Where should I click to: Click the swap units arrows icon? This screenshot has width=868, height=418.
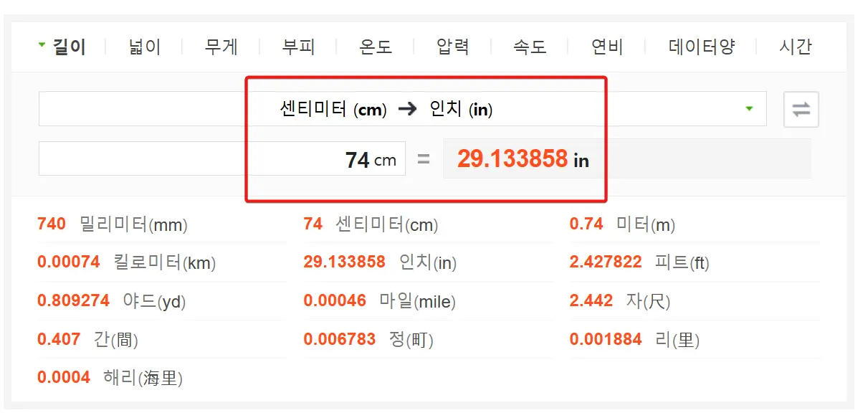click(x=801, y=109)
